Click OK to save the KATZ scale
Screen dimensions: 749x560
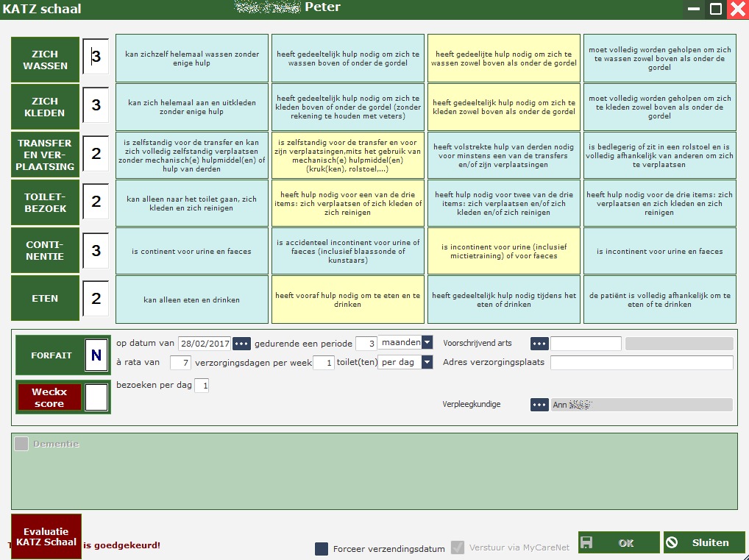pos(619,542)
